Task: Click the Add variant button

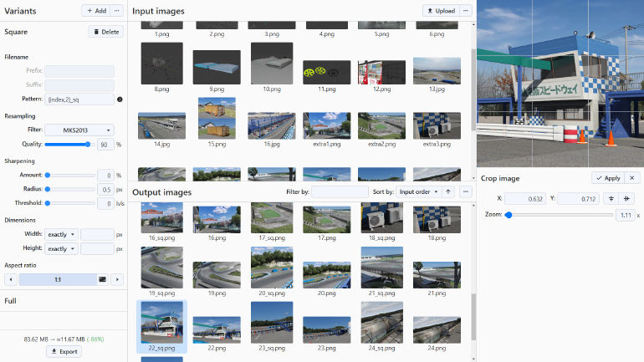Action: coord(96,11)
